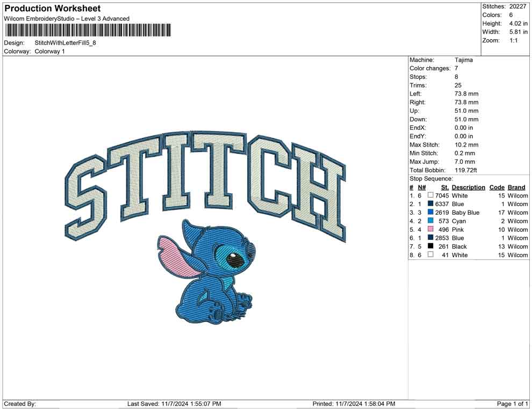This screenshot has width=532, height=409.
Task: Click the 'Up:' label
Action: click(414, 111)
